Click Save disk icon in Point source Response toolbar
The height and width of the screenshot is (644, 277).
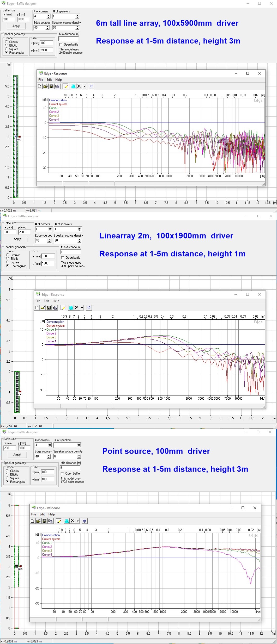point(44,521)
